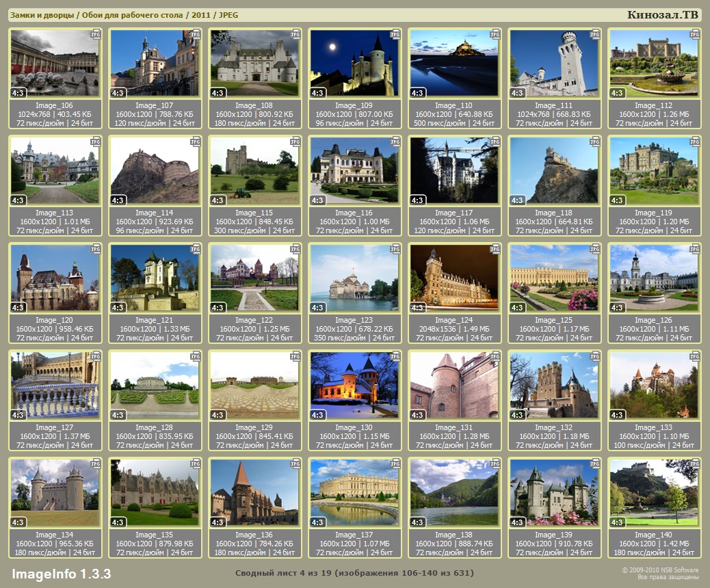Viewport: 710px width, 588px height.
Task: Click the ImageInfo 1.3.3 title
Action: click(61, 573)
